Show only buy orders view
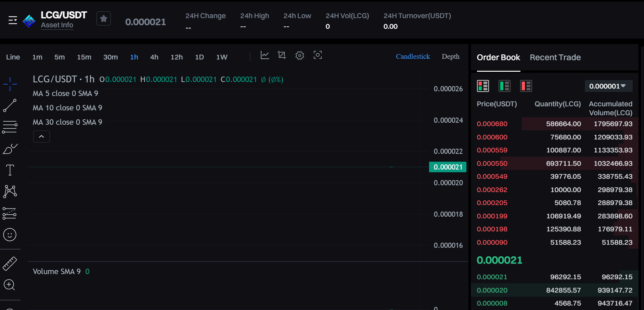Image resolution: width=644 pixels, height=310 pixels. [x=504, y=86]
